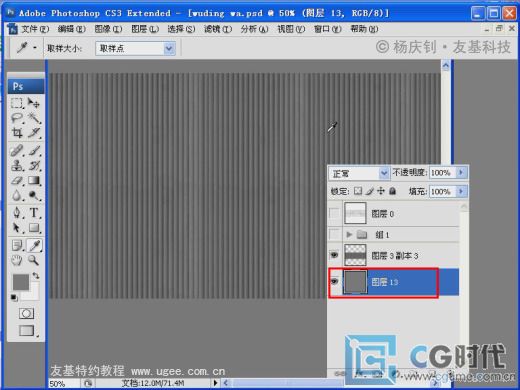Open the 编辑 menu
Image resolution: width=520 pixels, height=390 pixels.
(71, 29)
